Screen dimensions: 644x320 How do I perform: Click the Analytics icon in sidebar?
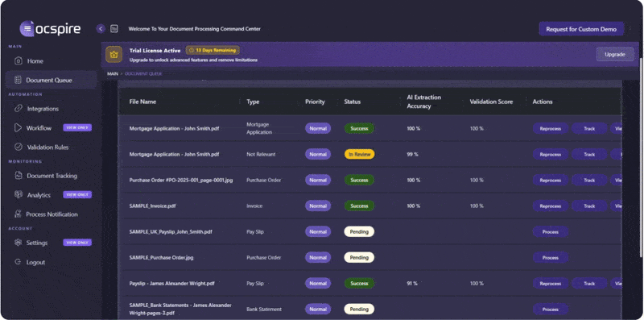[18, 194]
